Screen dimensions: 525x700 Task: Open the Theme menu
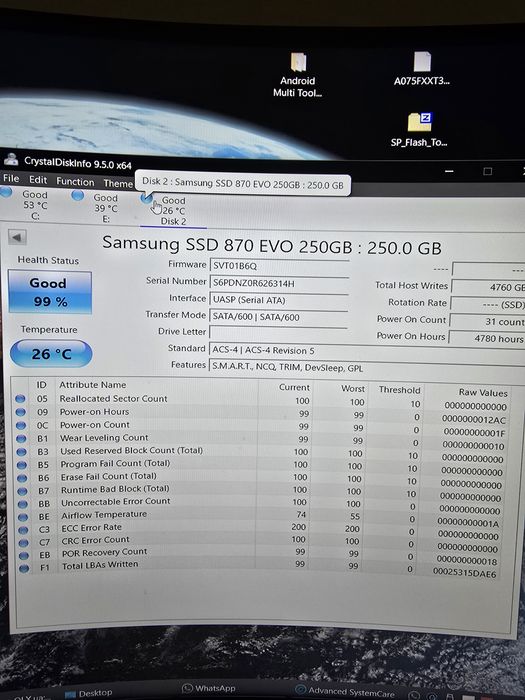click(118, 183)
